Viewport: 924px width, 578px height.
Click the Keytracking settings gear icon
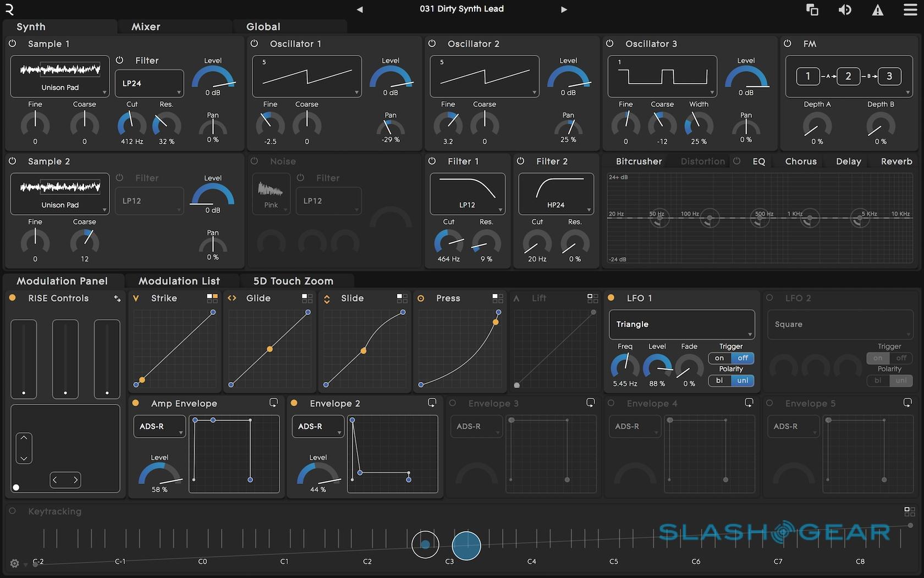[15, 563]
